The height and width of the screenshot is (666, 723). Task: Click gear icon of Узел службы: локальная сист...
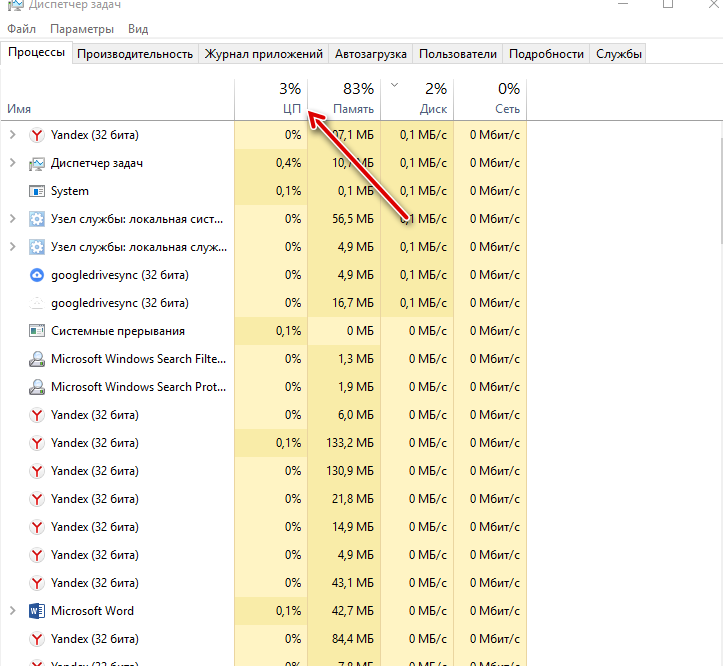click(37, 219)
